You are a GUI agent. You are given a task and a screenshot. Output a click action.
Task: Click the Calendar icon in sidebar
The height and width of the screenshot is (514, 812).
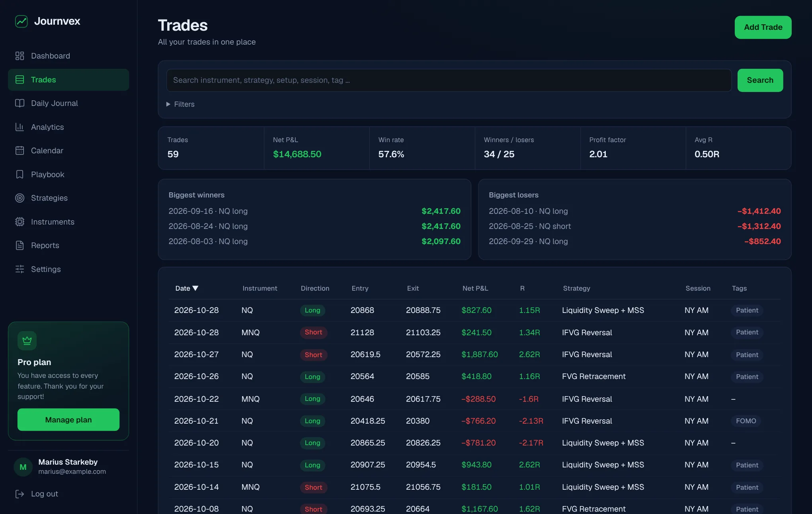click(x=20, y=150)
